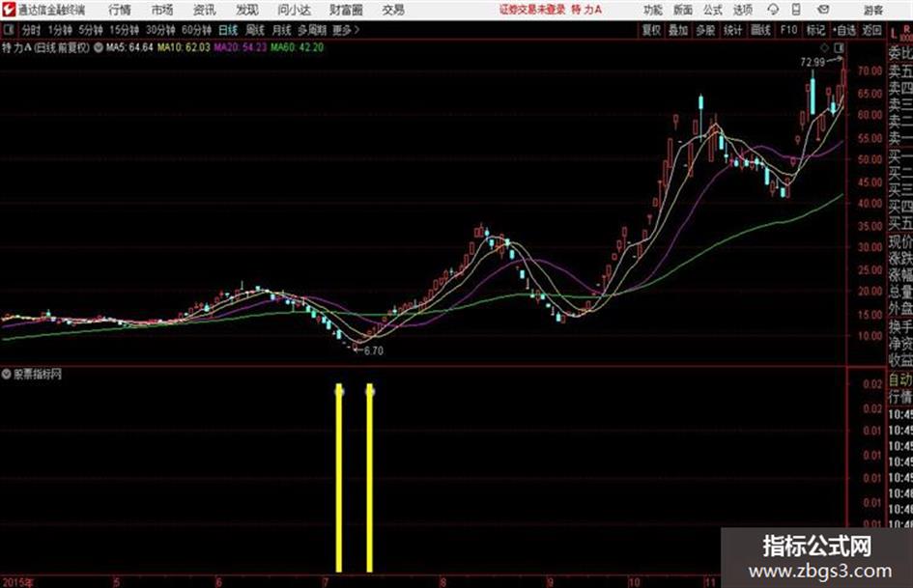Expand the 更多 > periods list
The image size is (913, 588).
(346, 30)
